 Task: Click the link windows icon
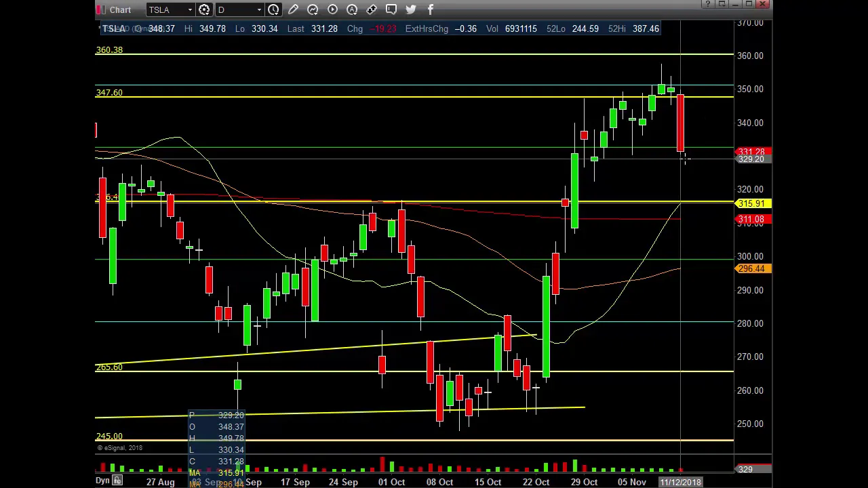tap(372, 9)
